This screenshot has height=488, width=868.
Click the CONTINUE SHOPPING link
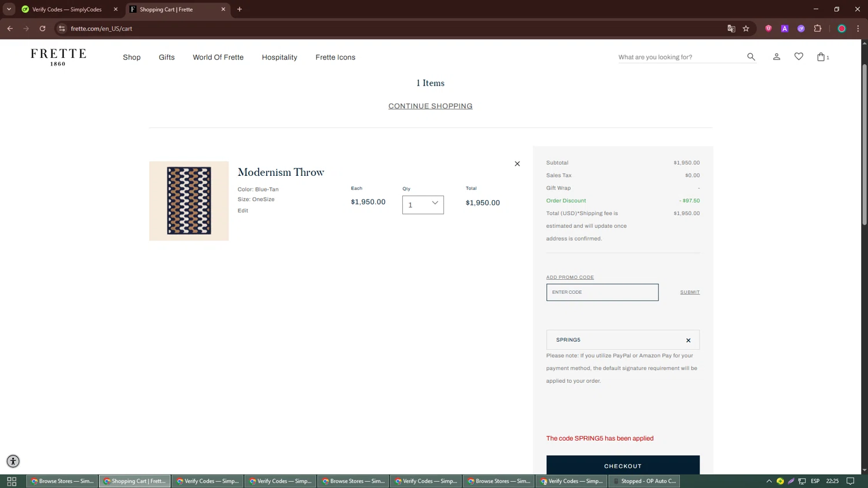[x=431, y=106]
